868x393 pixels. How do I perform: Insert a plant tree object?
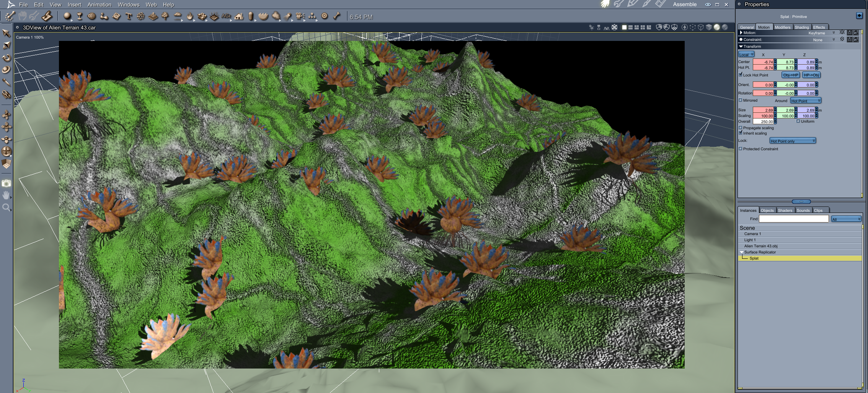click(165, 16)
